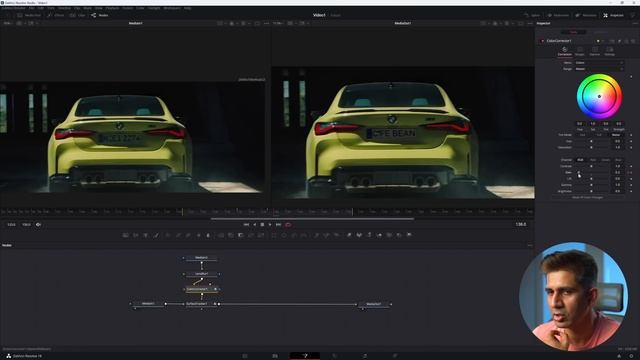640x360 pixels.
Task: Open the Deliver page icon at bottom
Action: tap(395, 356)
